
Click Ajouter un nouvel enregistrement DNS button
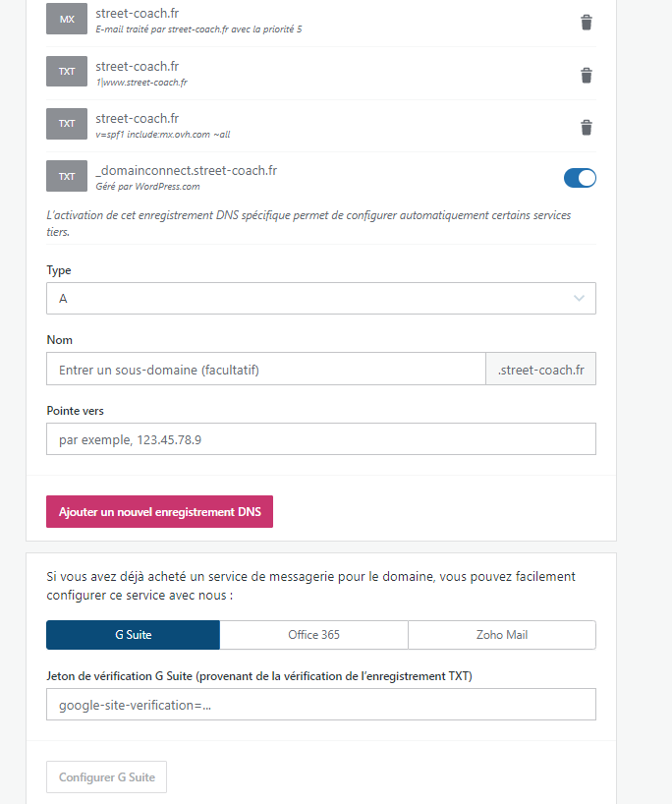[159, 512]
